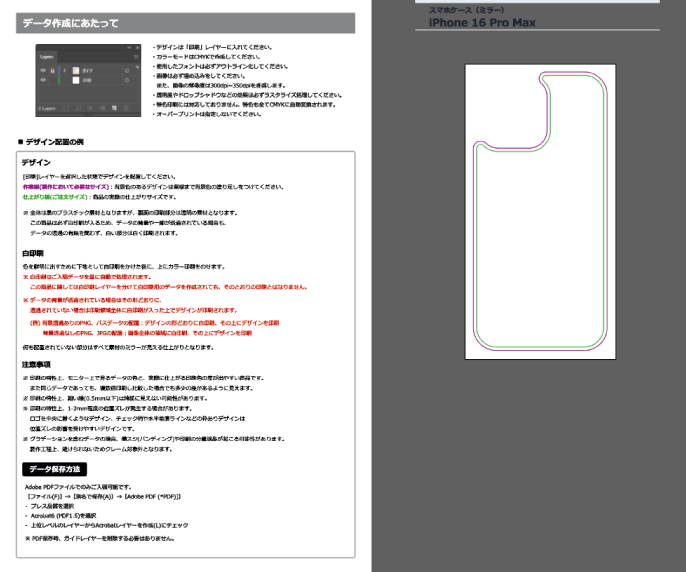The image size is (686, 572).
Task: Click the 白印刷 subsection heading
Action: coord(33,253)
